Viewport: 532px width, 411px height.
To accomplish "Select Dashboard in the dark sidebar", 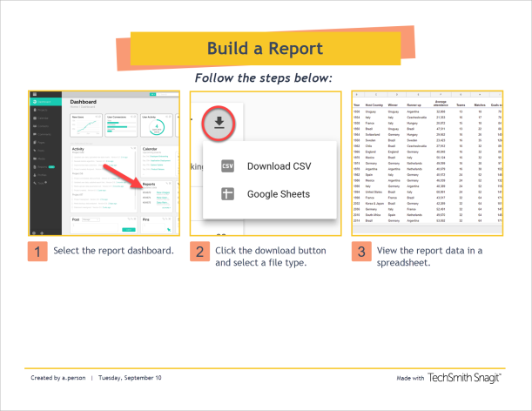I will point(43,102).
